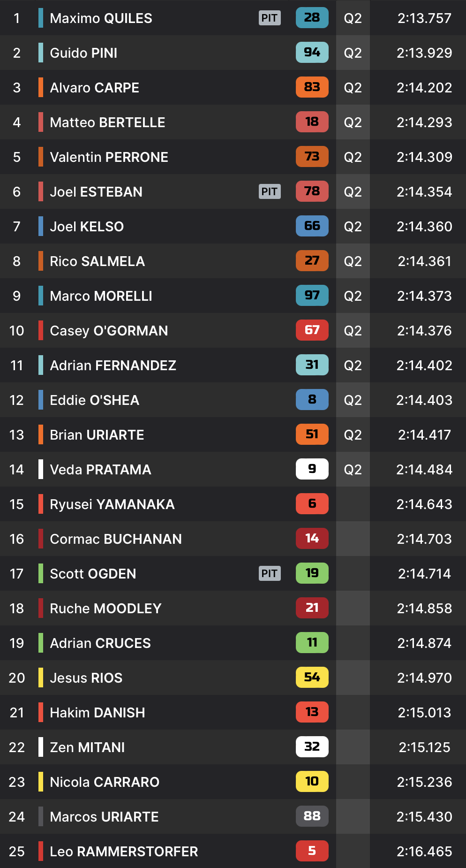Select rider name Guido PINI

[83, 53]
